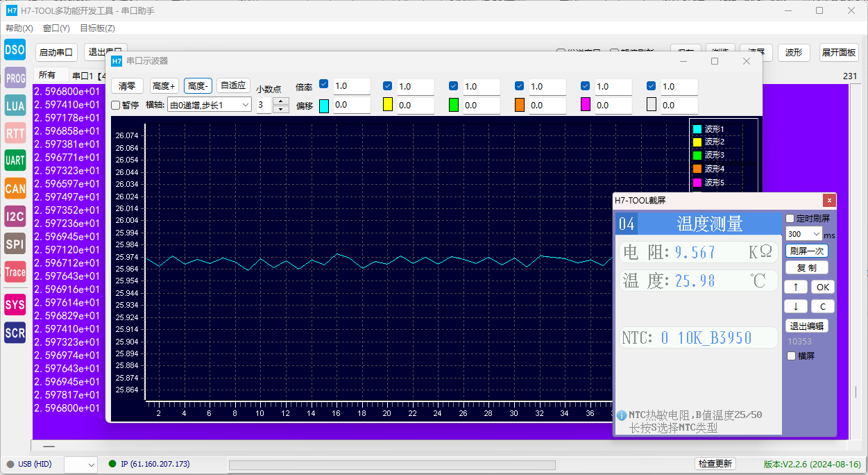Image resolution: width=868 pixels, height=475 pixels.
Task: Toggle the 定时刷屏 timed refresh checkbox
Action: (790, 218)
